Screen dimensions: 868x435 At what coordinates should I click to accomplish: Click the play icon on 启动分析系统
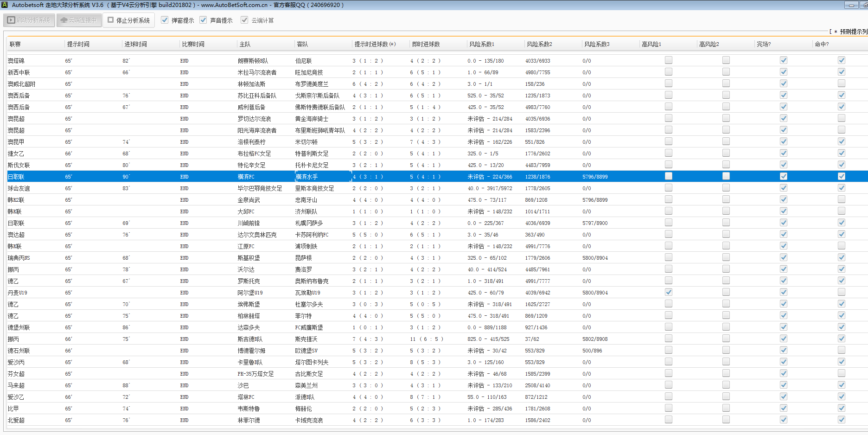[11, 20]
